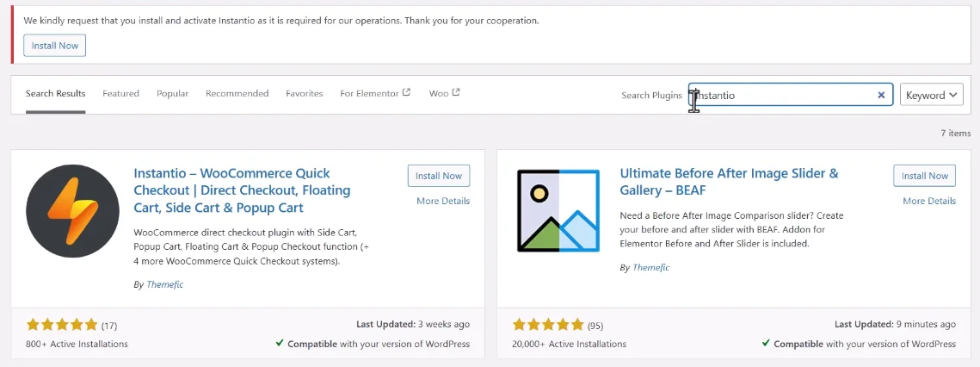980x367 pixels.
Task: Click the Instantio lightning bolt plugin icon
Action: 72,212
